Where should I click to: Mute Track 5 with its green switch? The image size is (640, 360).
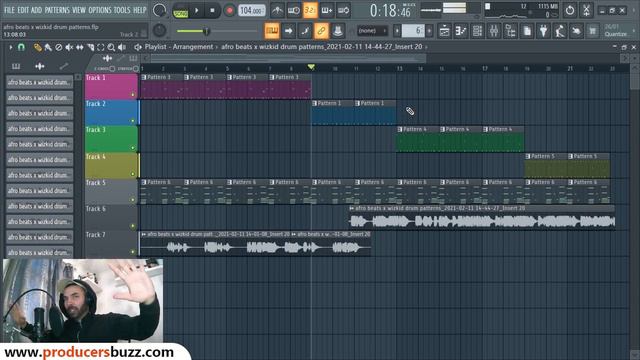coord(133,200)
